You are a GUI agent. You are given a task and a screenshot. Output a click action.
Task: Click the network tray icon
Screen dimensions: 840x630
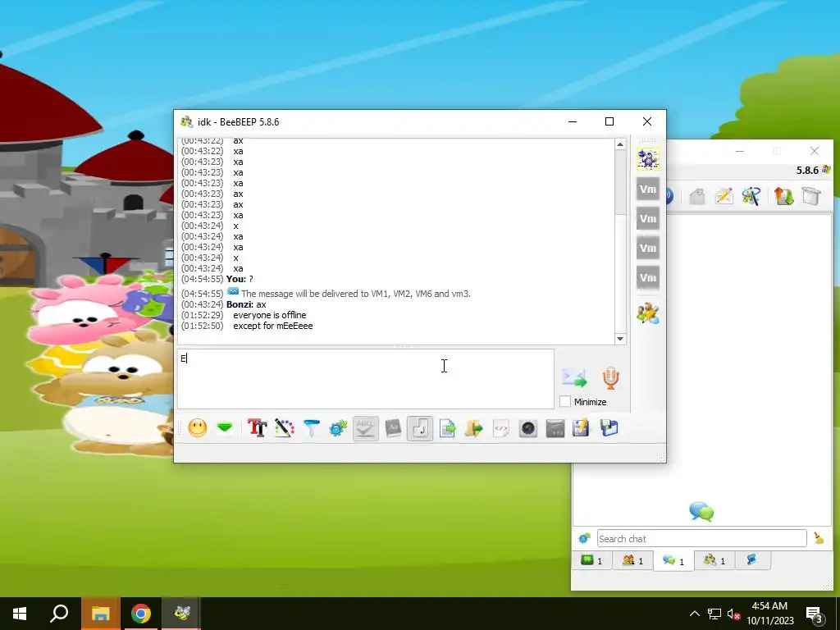pyautogui.click(x=714, y=614)
